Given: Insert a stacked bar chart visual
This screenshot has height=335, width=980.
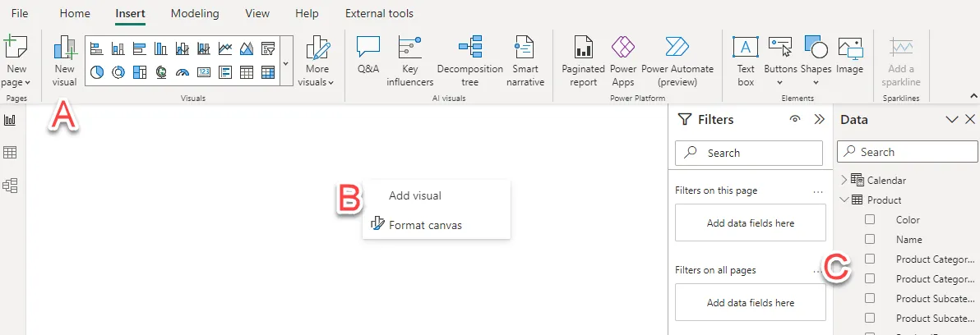Looking at the screenshot, I should pos(96,48).
